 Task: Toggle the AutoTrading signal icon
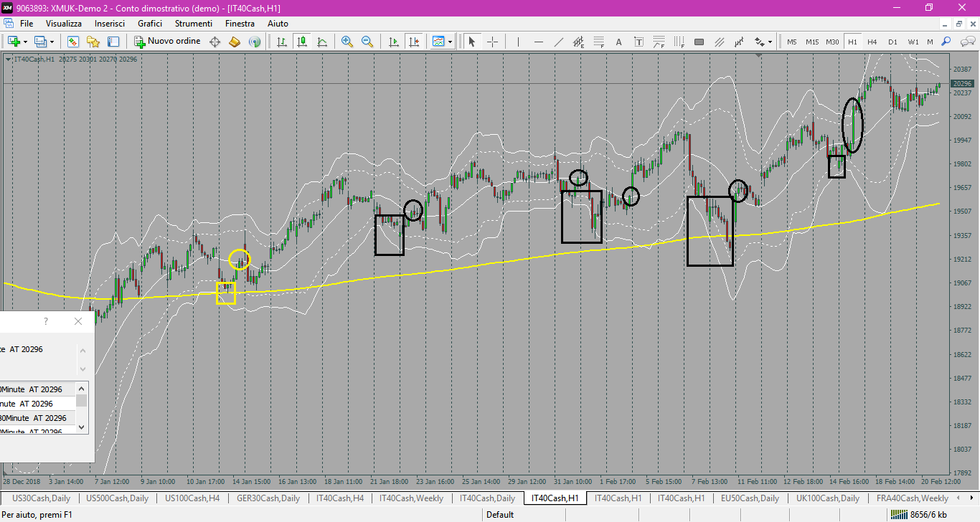[255, 42]
